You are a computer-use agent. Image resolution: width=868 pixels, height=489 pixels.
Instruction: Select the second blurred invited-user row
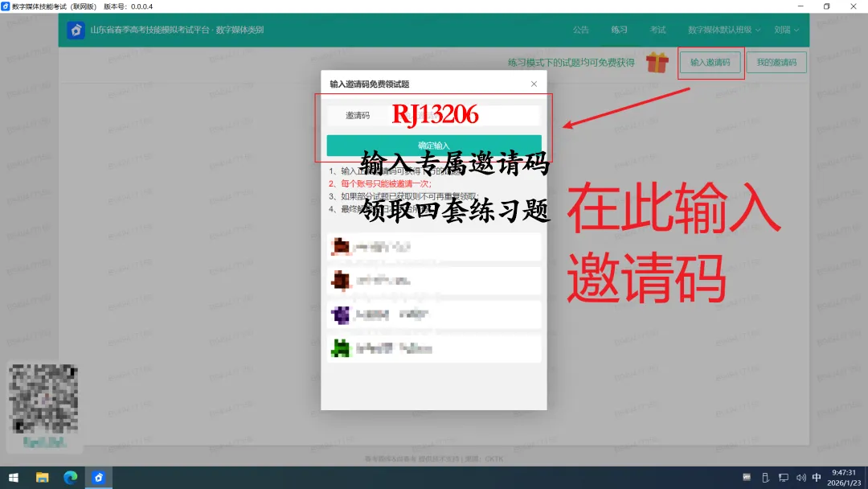[433, 281]
